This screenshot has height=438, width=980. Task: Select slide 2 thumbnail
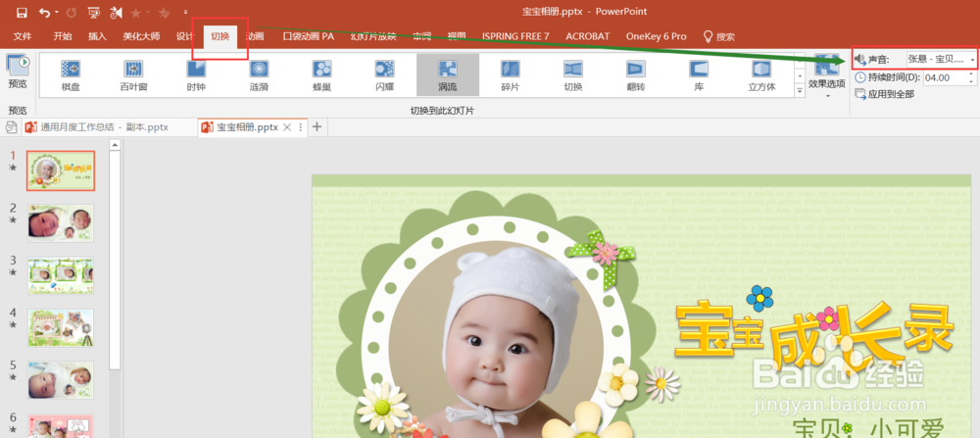pyautogui.click(x=61, y=223)
